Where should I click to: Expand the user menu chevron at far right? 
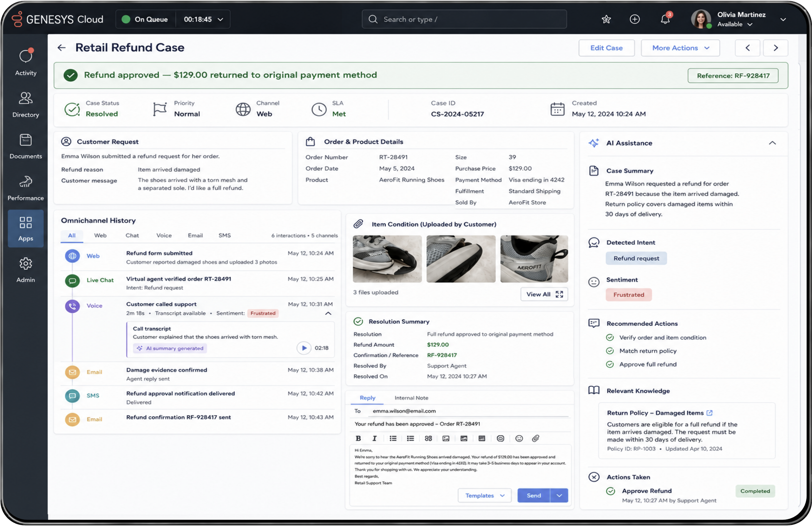[783, 19]
